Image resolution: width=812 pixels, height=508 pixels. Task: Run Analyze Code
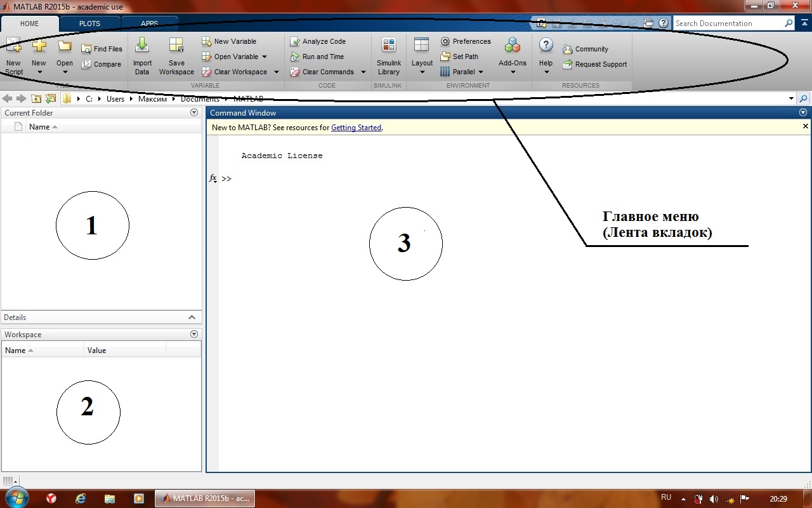pyautogui.click(x=318, y=41)
